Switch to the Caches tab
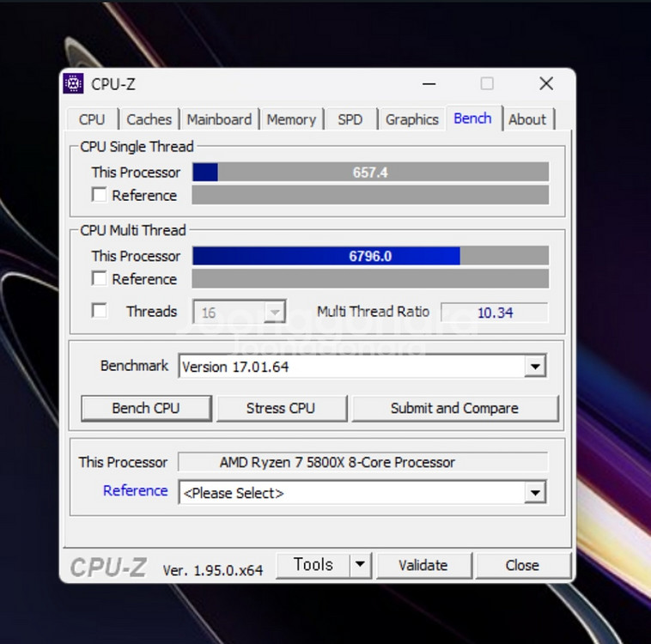Viewport: 651px width, 644px height. 149,119
